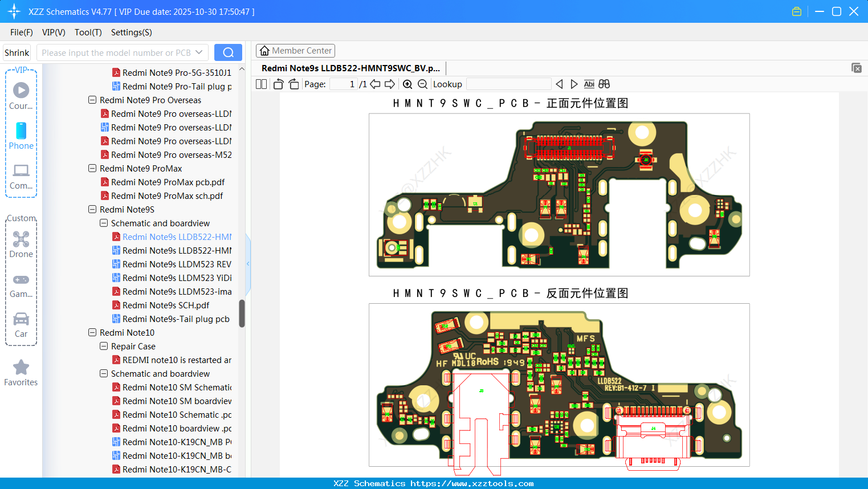Open the Favorites panel

click(x=21, y=373)
